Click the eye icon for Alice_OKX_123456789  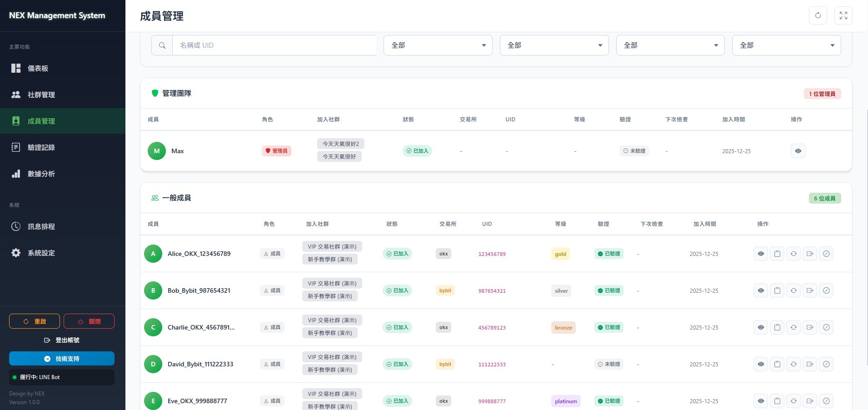(761, 254)
